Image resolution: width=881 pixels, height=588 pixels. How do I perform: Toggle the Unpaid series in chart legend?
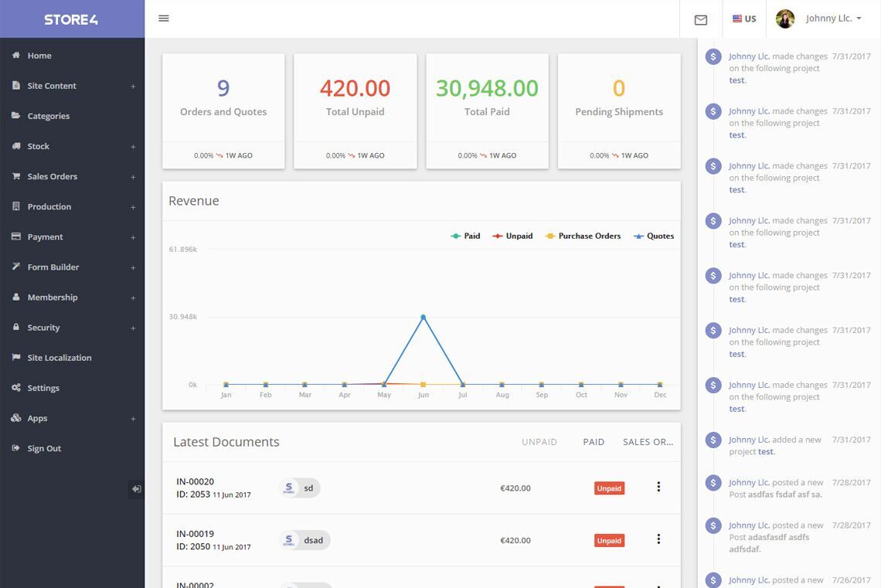pos(512,236)
